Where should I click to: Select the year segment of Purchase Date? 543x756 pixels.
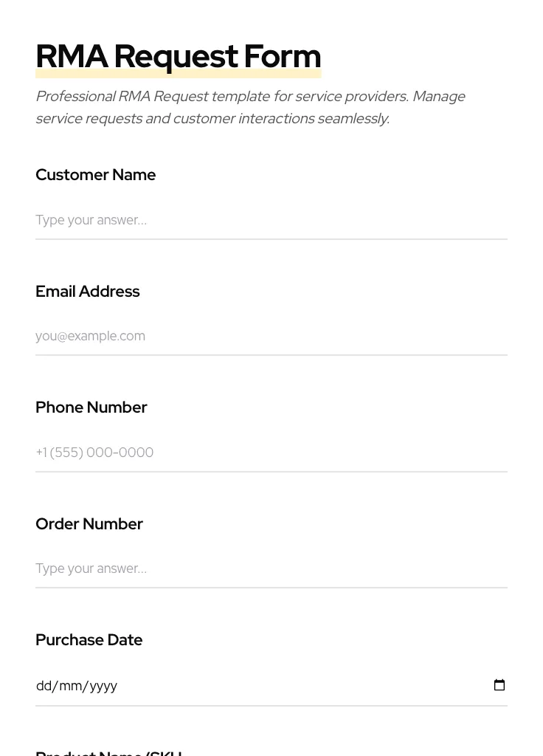[103, 686]
